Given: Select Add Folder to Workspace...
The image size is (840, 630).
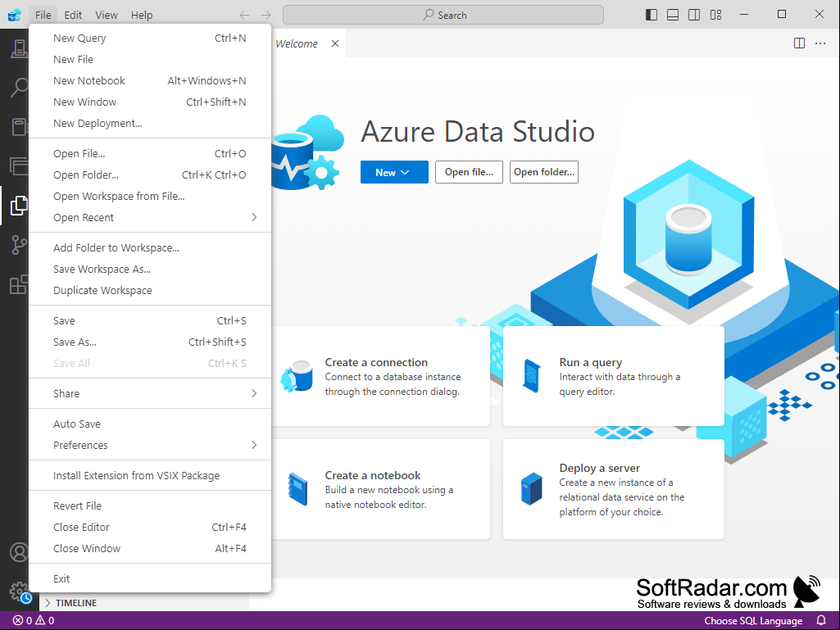Looking at the screenshot, I should click(150, 248).
